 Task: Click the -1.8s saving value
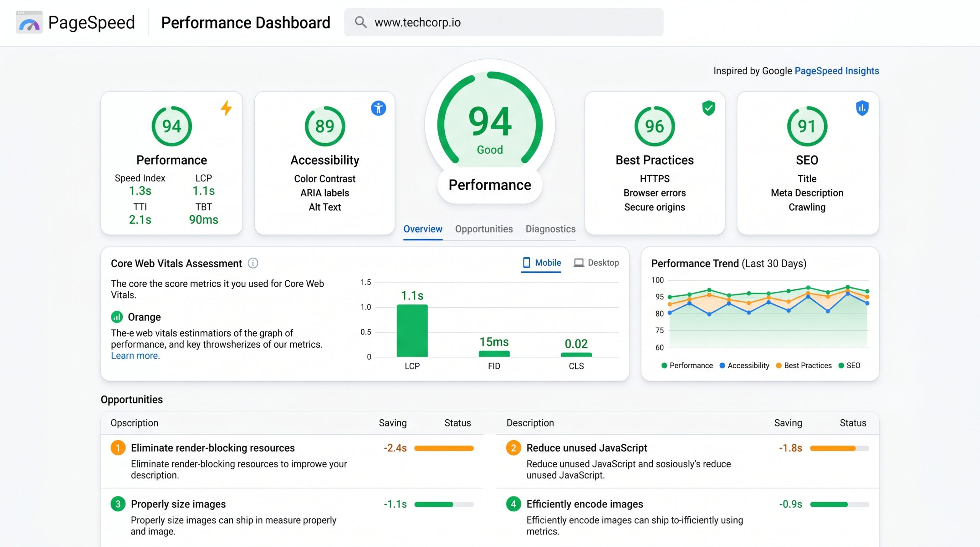pyautogui.click(x=791, y=448)
